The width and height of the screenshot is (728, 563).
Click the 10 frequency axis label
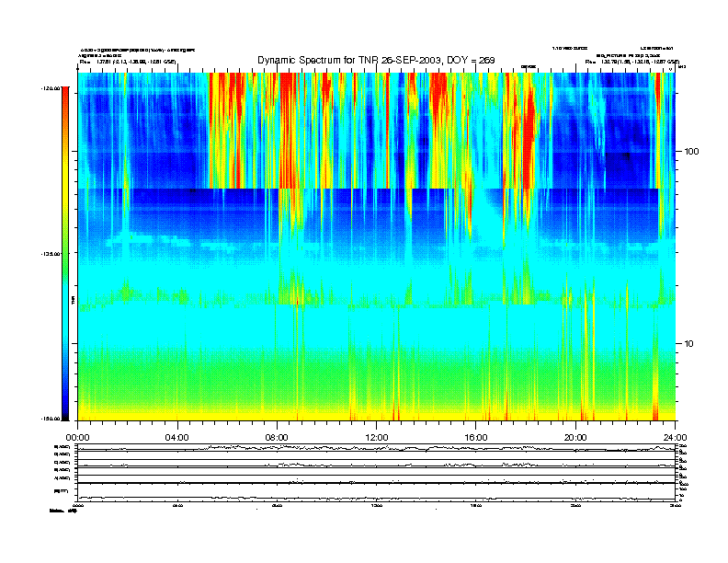tap(689, 344)
